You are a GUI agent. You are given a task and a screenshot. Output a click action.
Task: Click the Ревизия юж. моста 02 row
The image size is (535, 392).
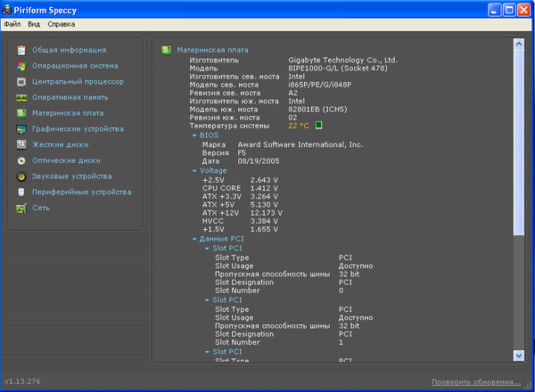coord(243,118)
